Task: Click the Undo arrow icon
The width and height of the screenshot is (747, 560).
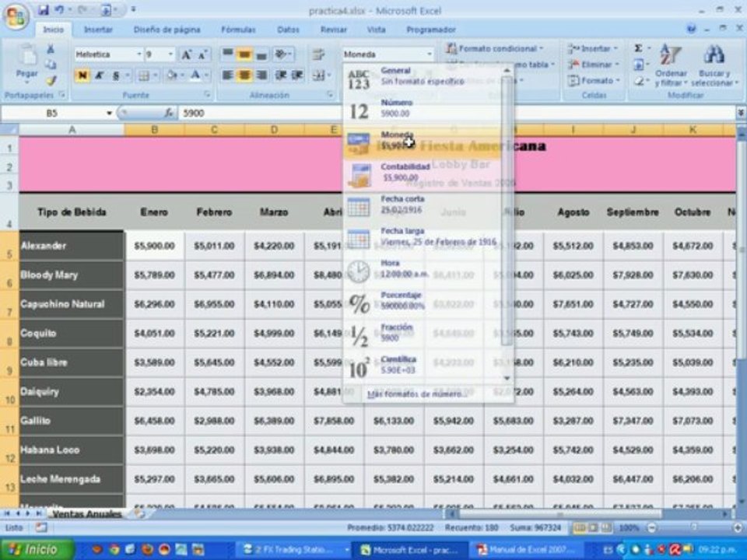Action: [59, 10]
